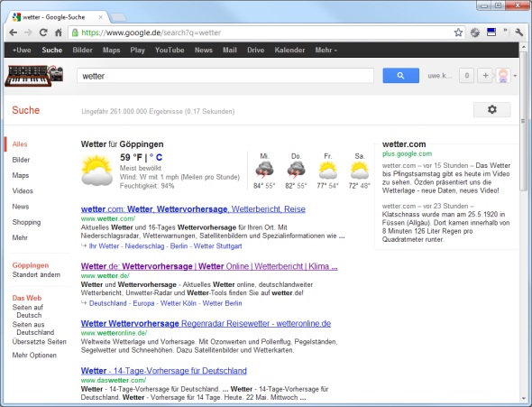This screenshot has height=407, width=532.
Task: Click the Europa sitelink
Action: pos(143,303)
